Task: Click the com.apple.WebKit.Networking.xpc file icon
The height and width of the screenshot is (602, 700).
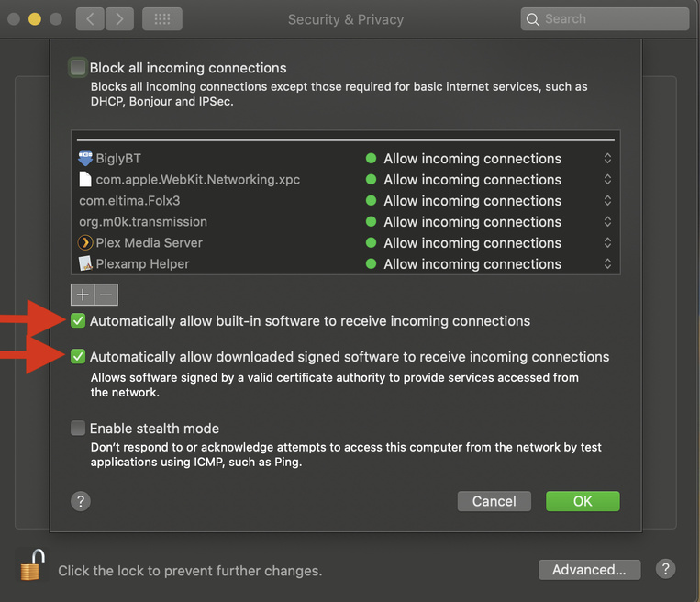Action: (85, 180)
